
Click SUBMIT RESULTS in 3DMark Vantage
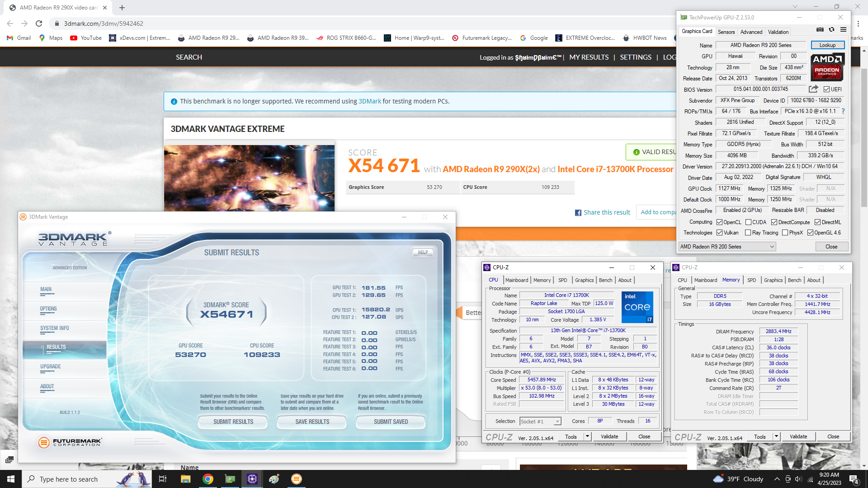233,422
